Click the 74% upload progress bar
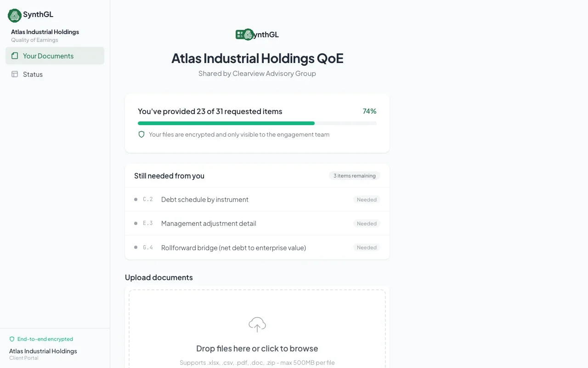This screenshot has width=588, height=368. [257, 123]
